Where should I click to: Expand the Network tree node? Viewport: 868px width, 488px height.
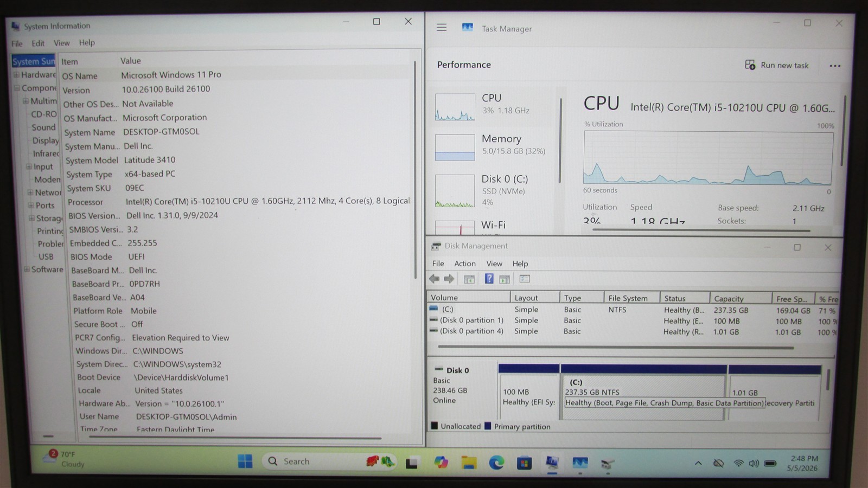point(30,192)
